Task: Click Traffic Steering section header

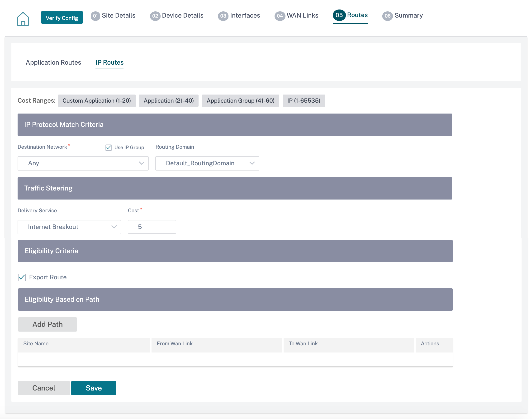Action: pos(235,188)
